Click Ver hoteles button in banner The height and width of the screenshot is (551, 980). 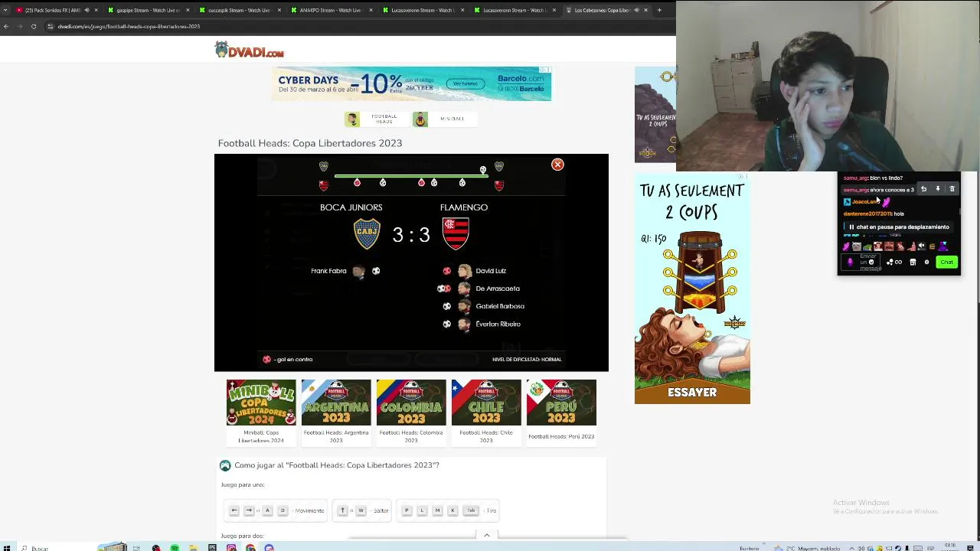tap(465, 83)
